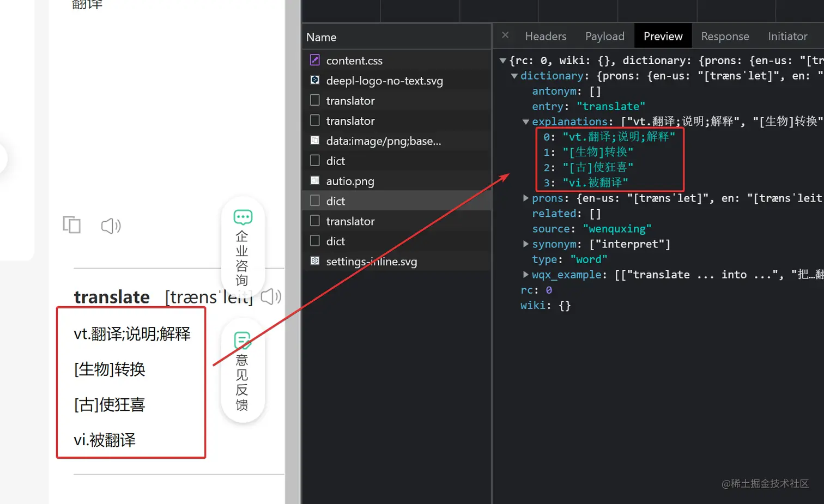824x504 pixels.
Task: Click the headword "translate" on the page
Action: click(x=112, y=297)
